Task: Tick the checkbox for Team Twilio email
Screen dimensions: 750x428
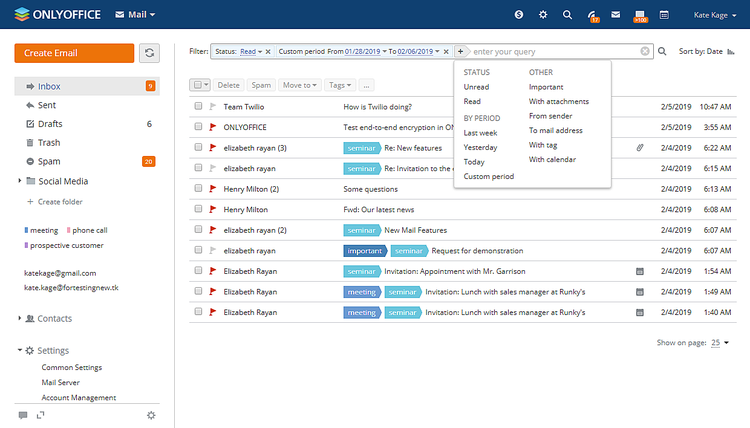Action: pos(198,106)
